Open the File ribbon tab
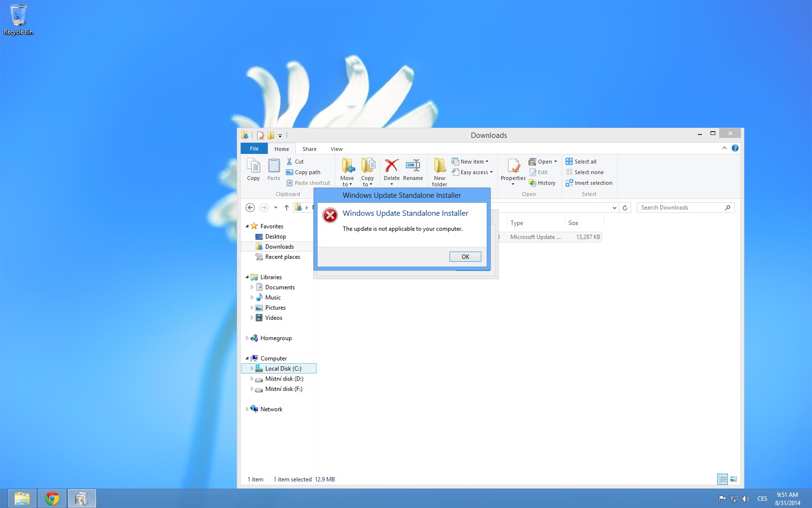812x508 pixels. coord(254,149)
